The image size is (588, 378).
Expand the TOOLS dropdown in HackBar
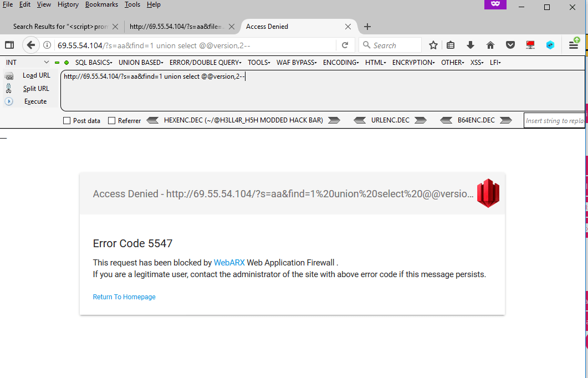point(259,63)
